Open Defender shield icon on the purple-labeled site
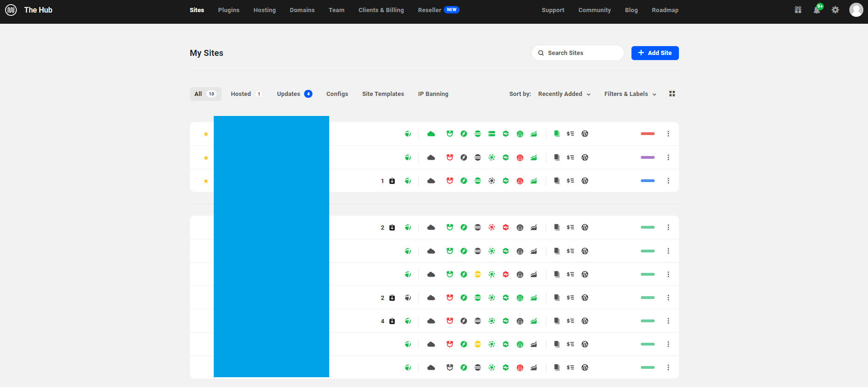 tap(450, 157)
